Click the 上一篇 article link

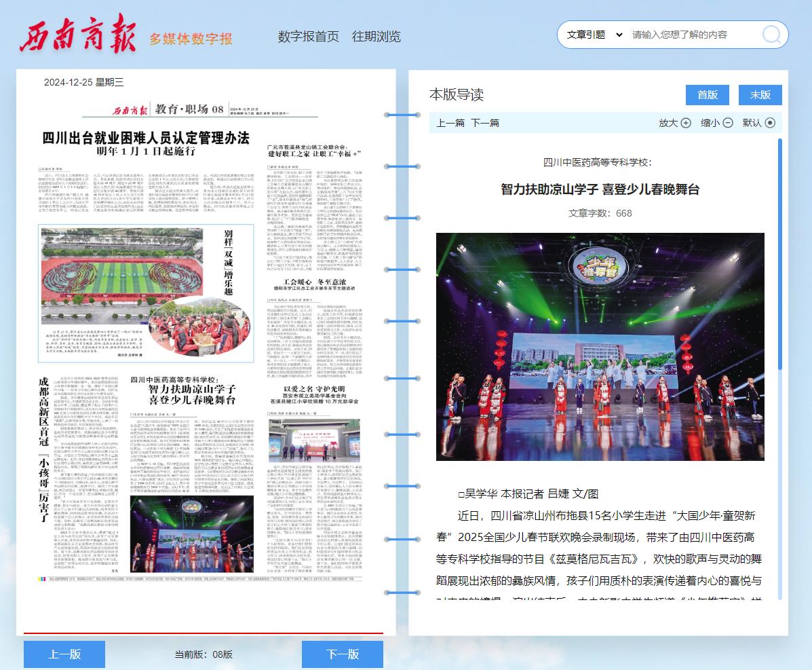tap(450, 123)
